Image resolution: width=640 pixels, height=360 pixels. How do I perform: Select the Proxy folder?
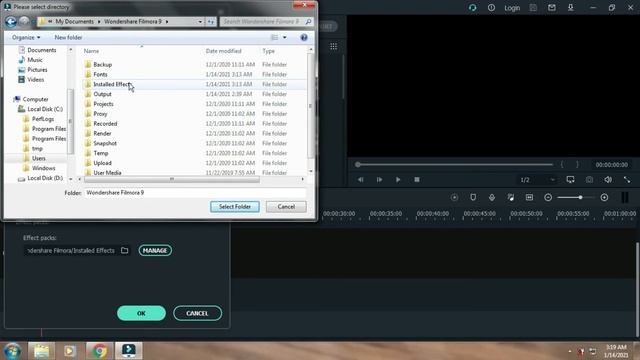100,113
